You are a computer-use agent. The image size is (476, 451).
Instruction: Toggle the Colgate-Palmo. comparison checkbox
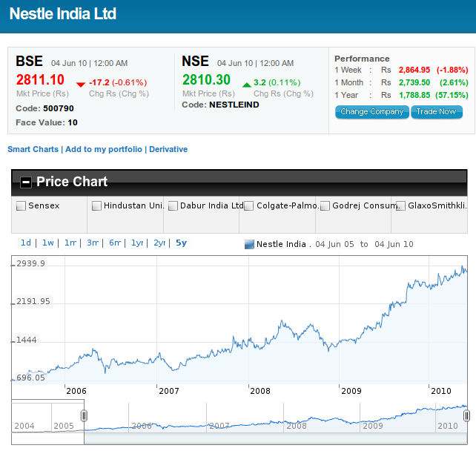(x=249, y=205)
